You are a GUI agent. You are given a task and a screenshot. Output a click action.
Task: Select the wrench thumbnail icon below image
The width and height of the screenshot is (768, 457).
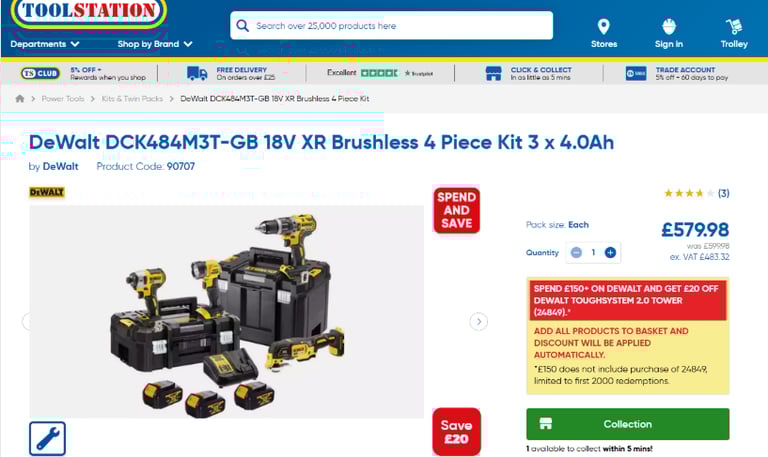[x=47, y=438]
